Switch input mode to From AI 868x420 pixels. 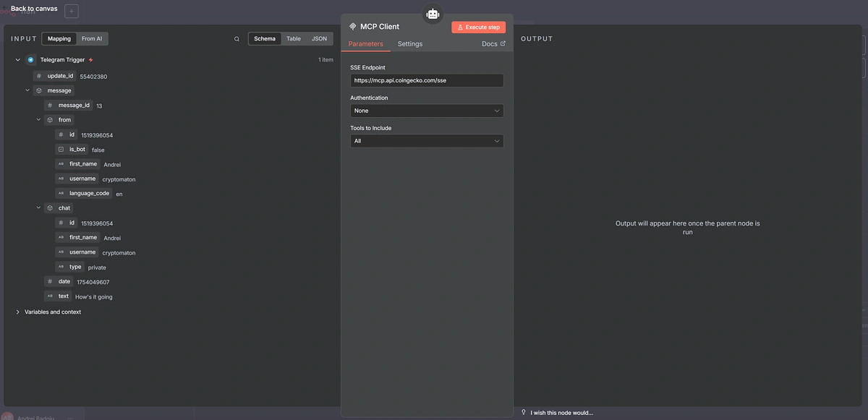pyautogui.click(x=92, y=39)
